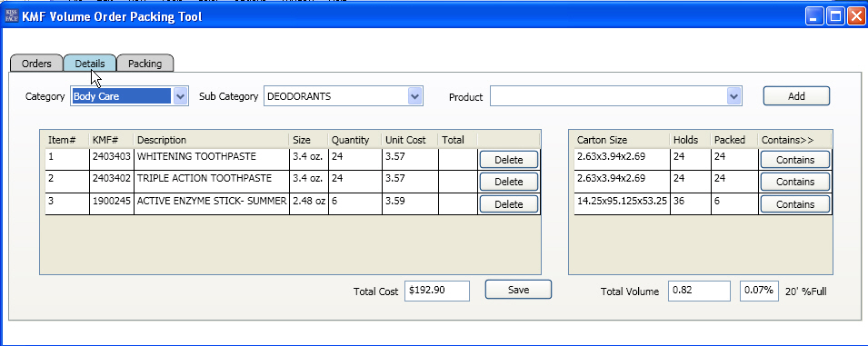Select TRIPLE ACTION TOOTHPASTE description cell
Screen dimensions: 868x346
212,182
